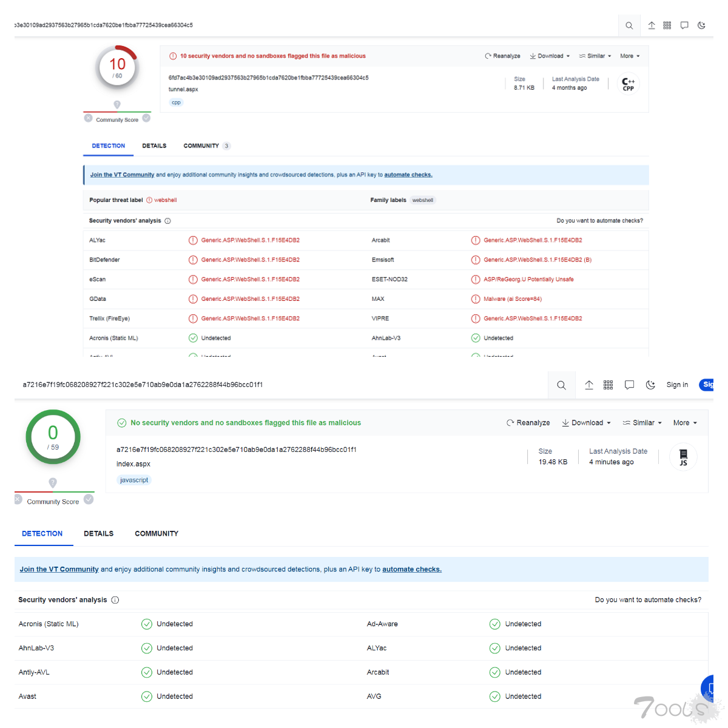Reanalyze the tunnel.aspx file

pos(502,56)
